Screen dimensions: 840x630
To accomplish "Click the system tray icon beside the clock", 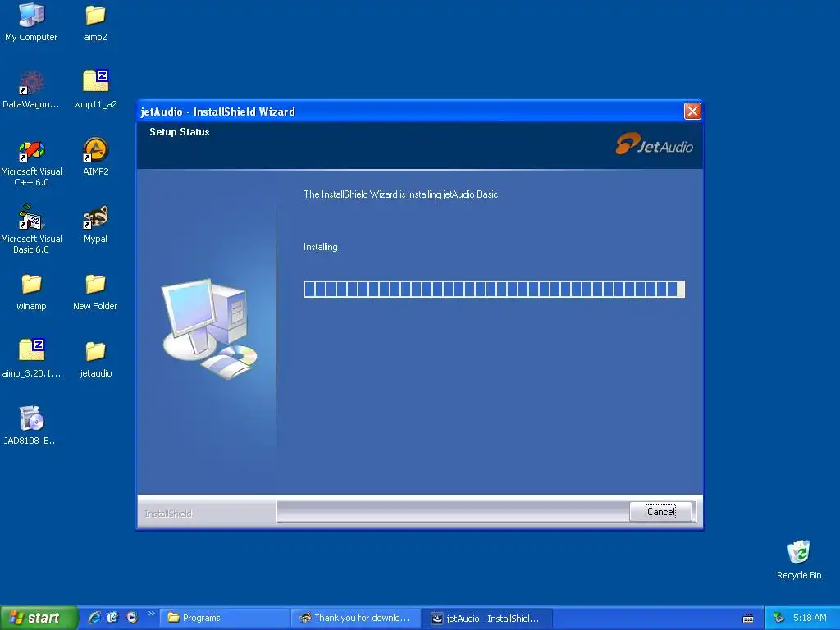I will point(779,619).
